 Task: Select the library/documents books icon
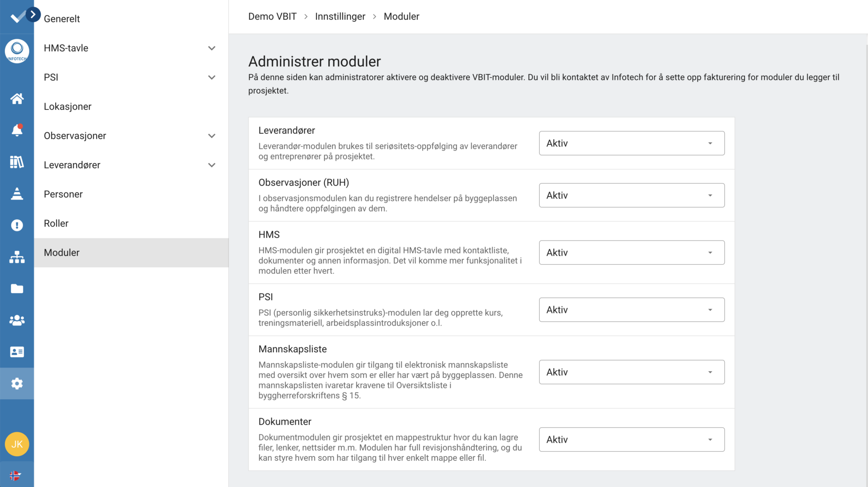click(17, 162)
